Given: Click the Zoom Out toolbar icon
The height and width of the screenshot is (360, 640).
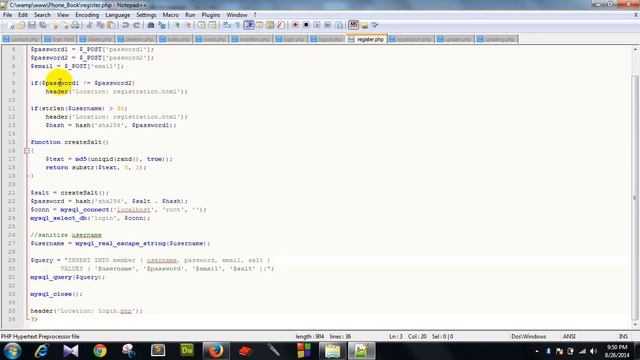Looking at the screenshot, I should tap(188, 25).
